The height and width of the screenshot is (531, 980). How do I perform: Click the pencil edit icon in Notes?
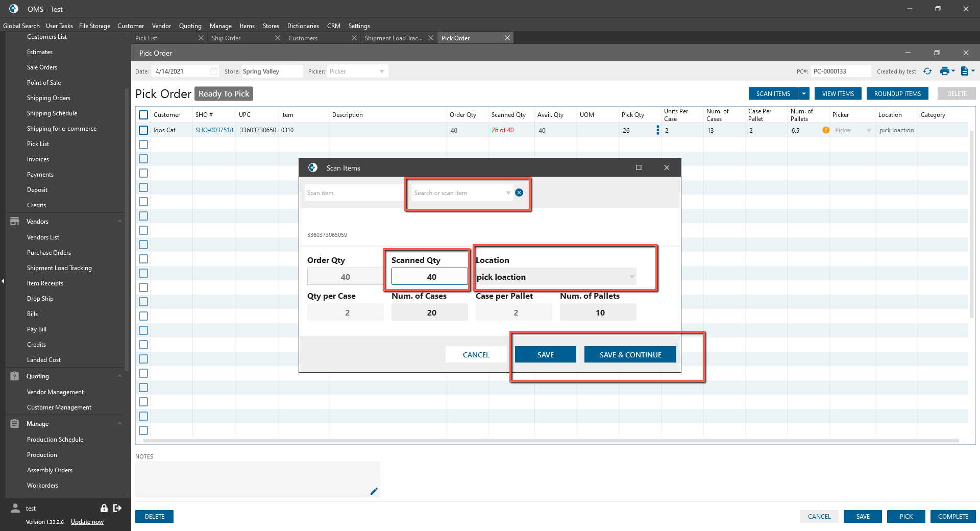coord(374,491)
